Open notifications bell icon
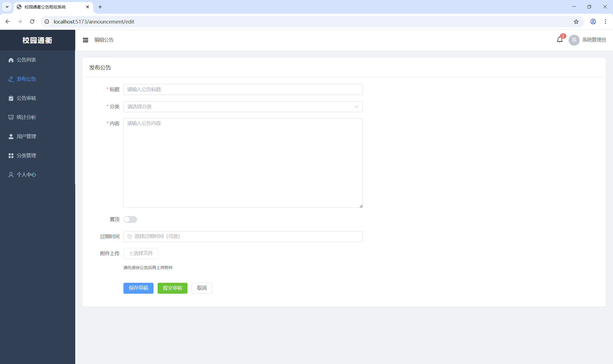This screenshot has width=613, height=364. [x=560, y=40]
